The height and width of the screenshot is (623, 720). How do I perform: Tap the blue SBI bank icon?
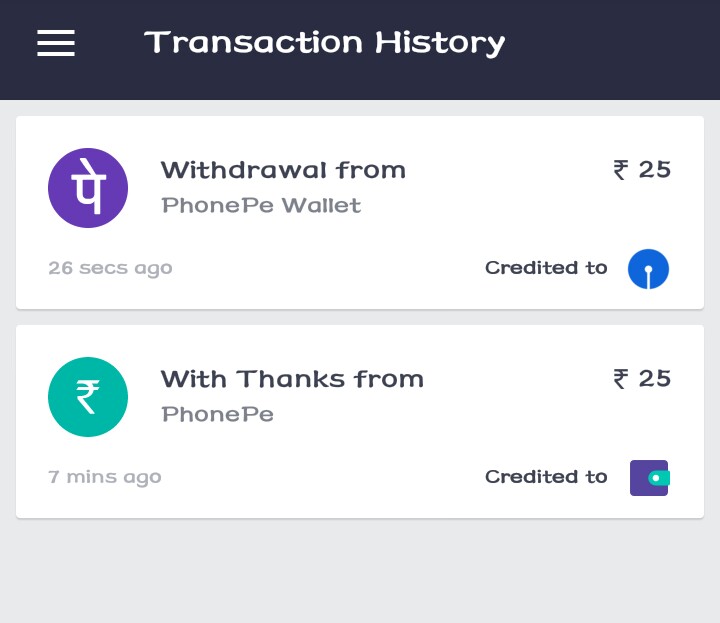coord(648,269)
